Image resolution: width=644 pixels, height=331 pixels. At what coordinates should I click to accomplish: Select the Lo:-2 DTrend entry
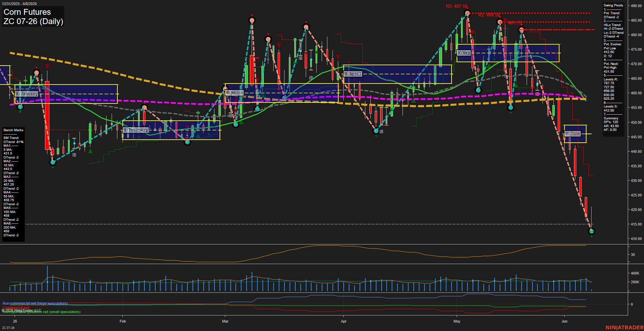coord(614,33)
